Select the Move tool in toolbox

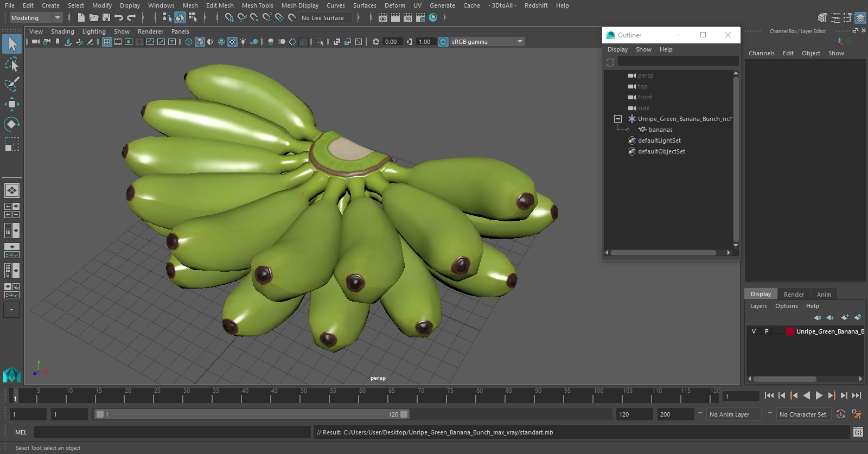pos(11,104)
